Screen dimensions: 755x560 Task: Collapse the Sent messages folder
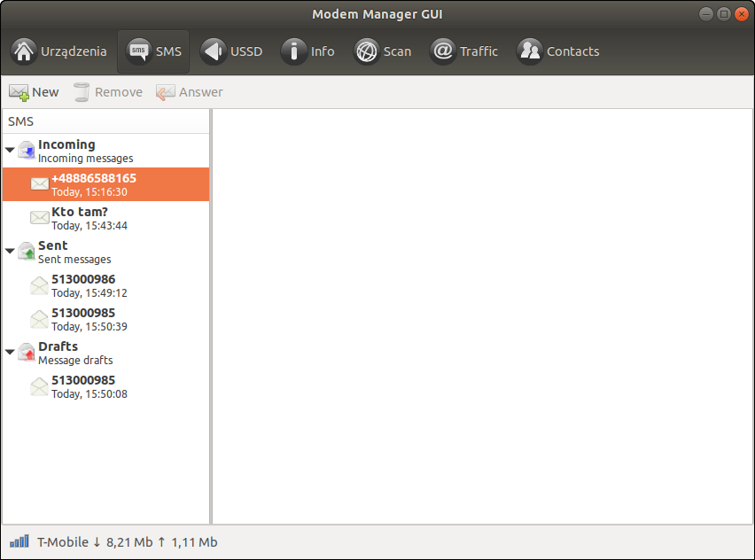click(10, 251)
